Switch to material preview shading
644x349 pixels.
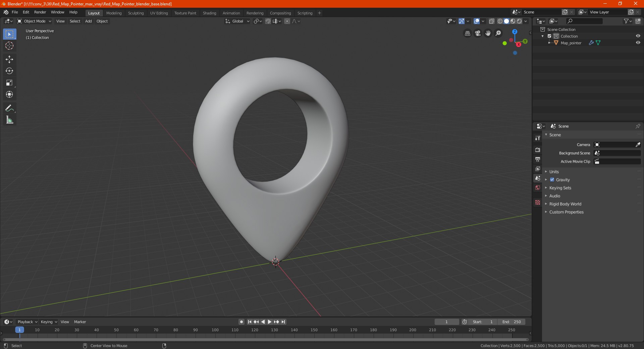513,21
